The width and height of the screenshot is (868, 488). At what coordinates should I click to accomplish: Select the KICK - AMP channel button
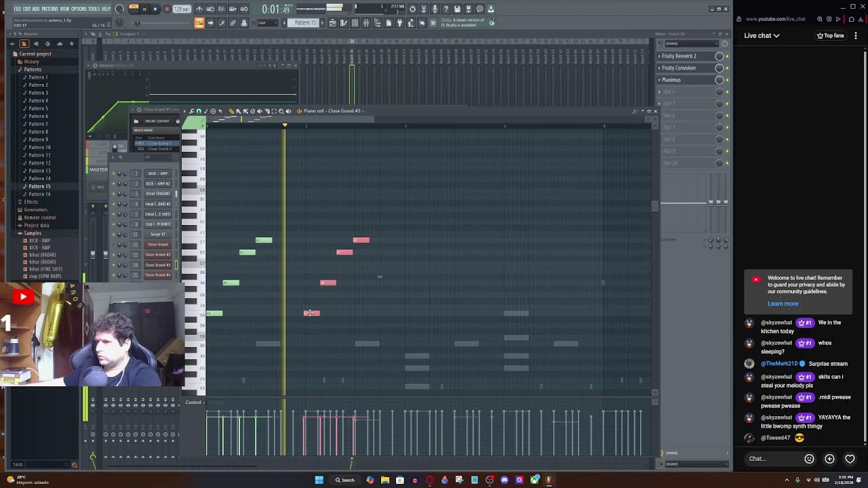click(158, 174)
